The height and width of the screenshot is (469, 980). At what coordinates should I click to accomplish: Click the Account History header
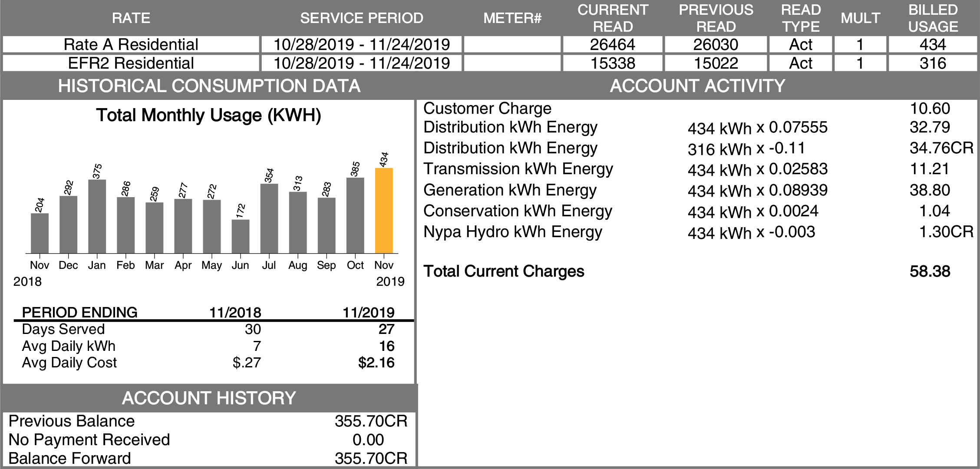click(209, 398)
